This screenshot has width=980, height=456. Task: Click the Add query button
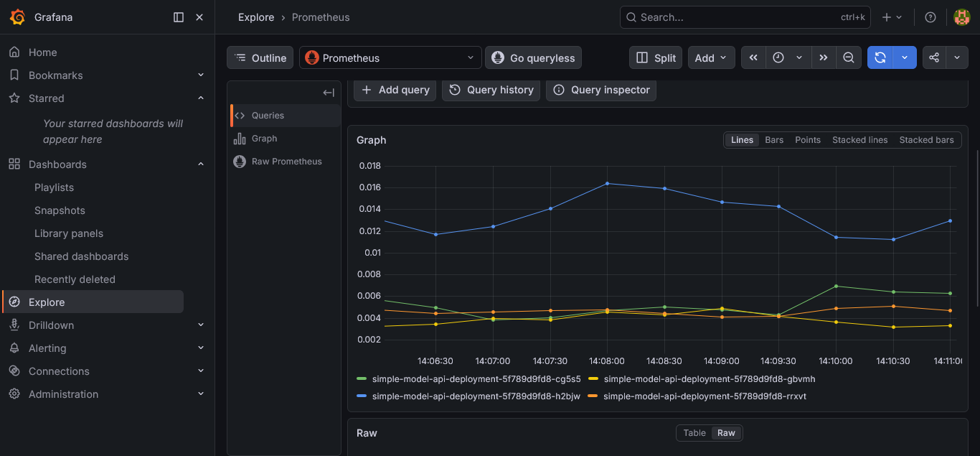coord(395,90)
